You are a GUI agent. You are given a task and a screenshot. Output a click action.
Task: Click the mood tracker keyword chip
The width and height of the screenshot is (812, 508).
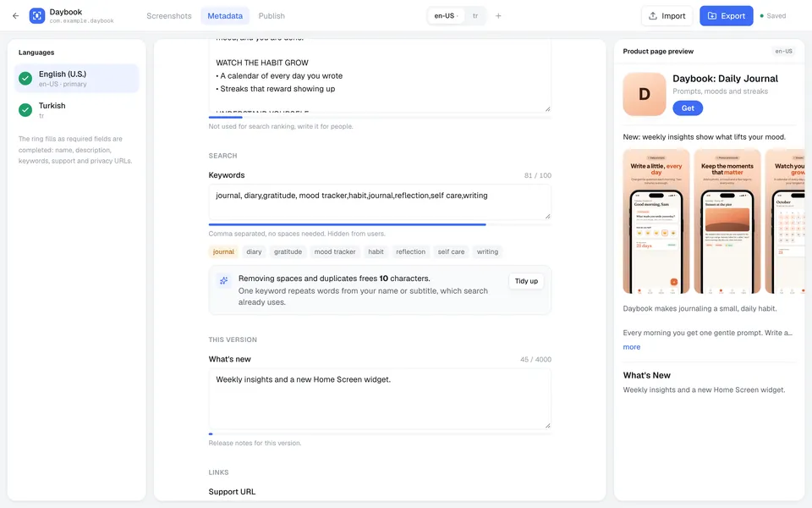[335, 251]
